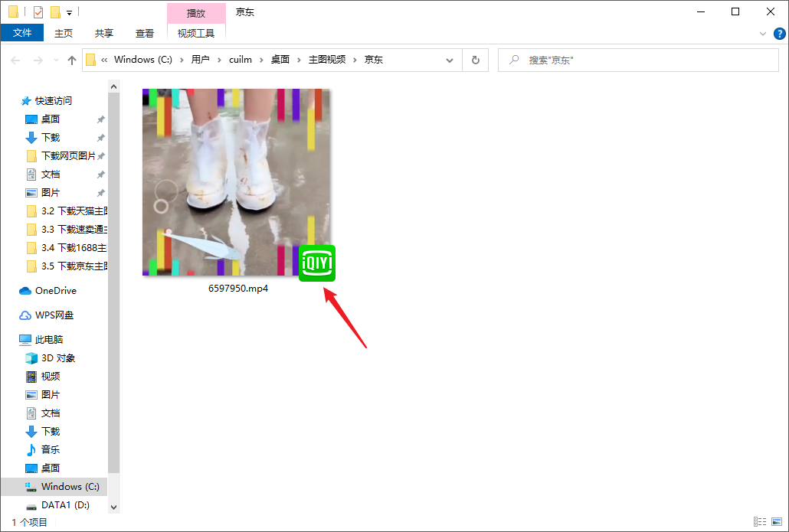Open the 文件 ribbon menu
The image size is (789, 532).
[22, 33]
